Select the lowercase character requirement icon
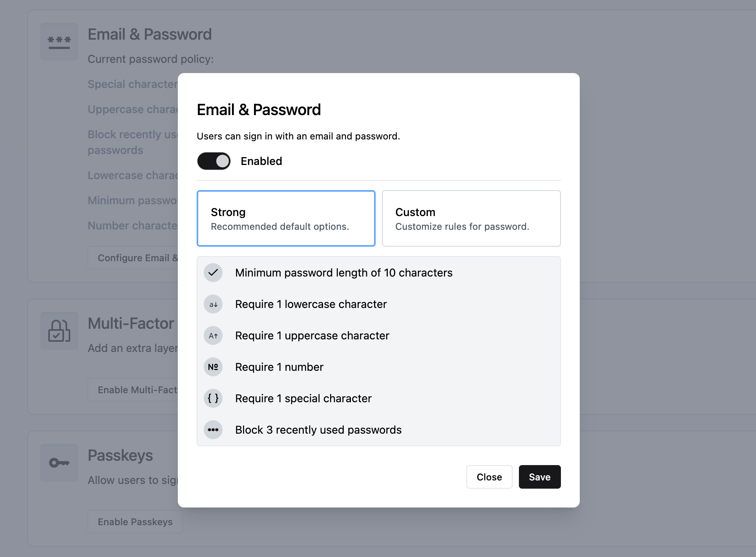The width and height of the screenshot is (756, 557). click(213, 304)
